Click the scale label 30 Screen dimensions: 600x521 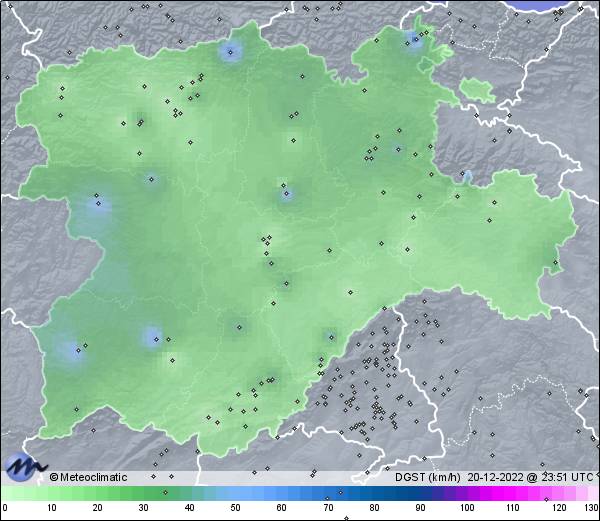[x=143, y=508]
